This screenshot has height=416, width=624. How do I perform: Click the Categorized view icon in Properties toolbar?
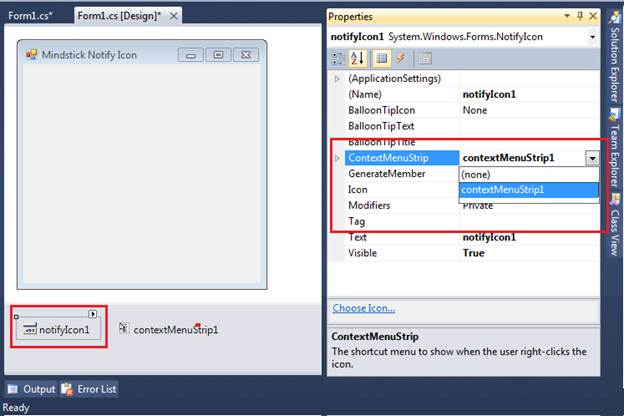click(338, 58)
